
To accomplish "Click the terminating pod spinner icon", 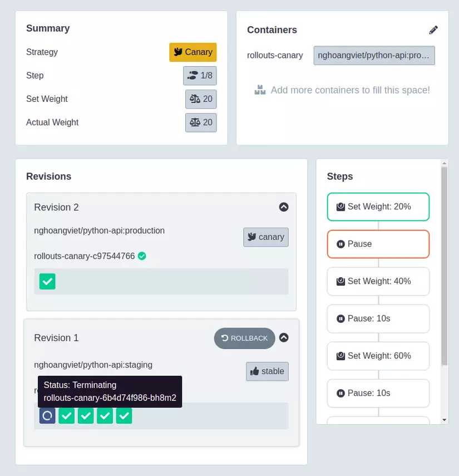I will [47, 415].
